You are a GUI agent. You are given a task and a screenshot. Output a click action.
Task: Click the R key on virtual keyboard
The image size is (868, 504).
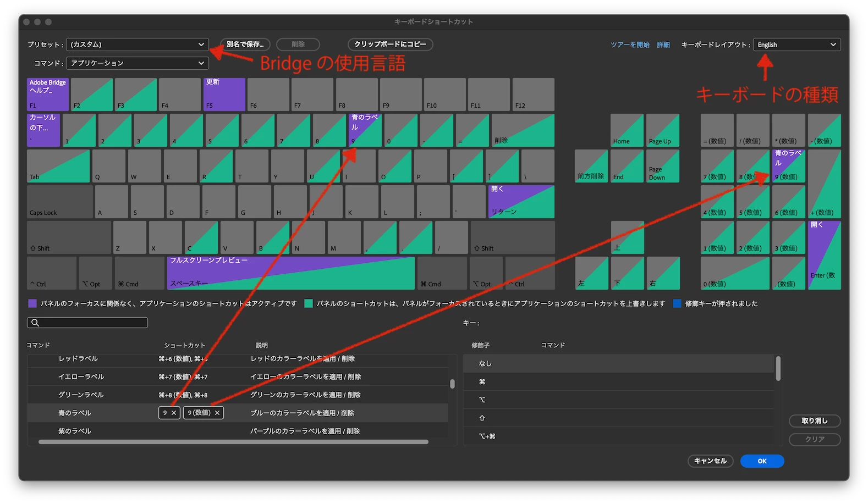coord(216,166)
